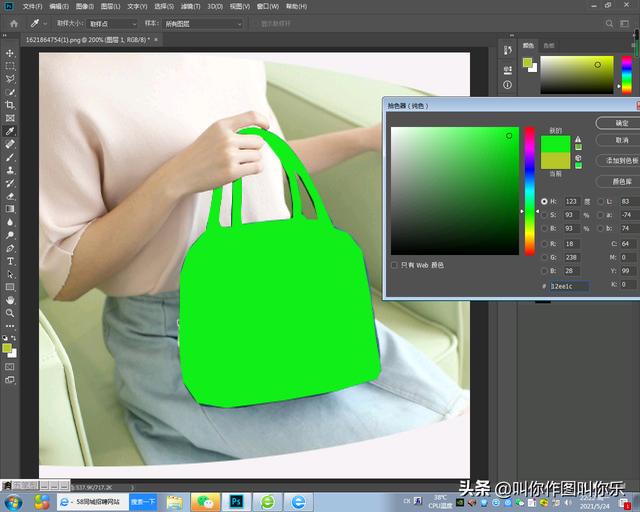640x512 pixels.
Task: Open the 图像 image menu
Action: point(82,6)
